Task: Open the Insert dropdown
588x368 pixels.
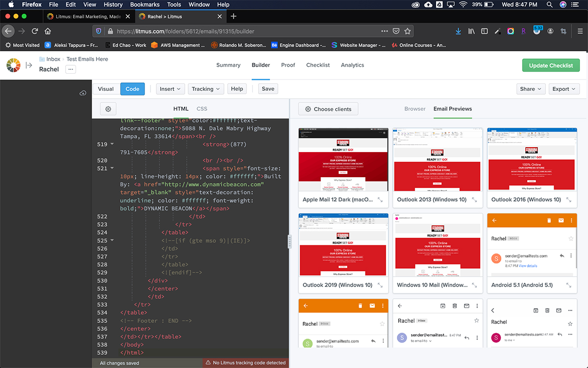Action: click(171, 89)
